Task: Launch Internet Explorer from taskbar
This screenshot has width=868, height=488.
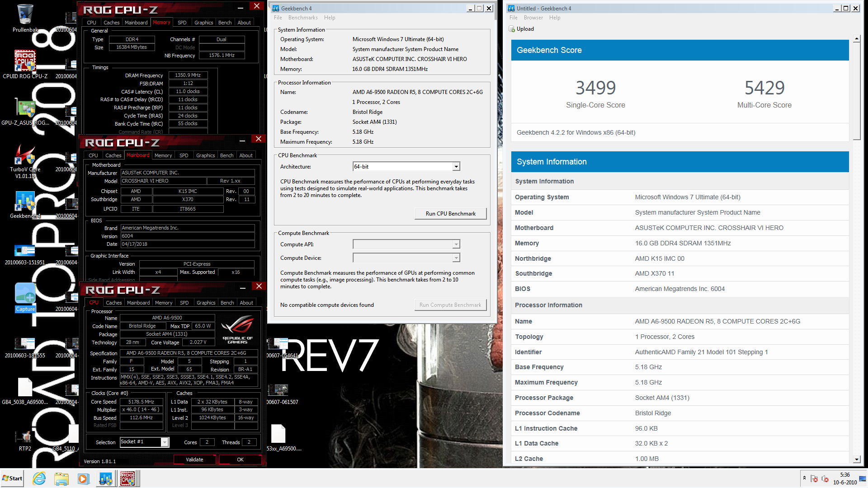Action: coord(39,479)
